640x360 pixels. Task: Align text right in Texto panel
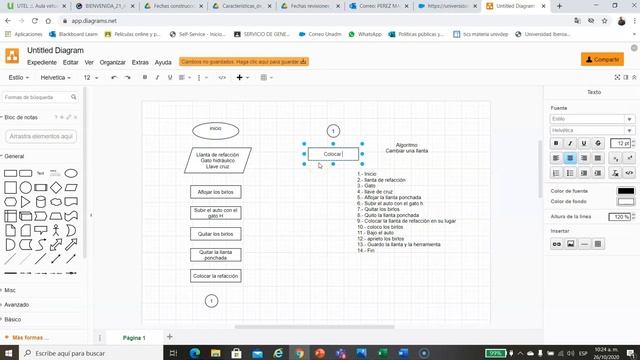[x=584, y=158]
